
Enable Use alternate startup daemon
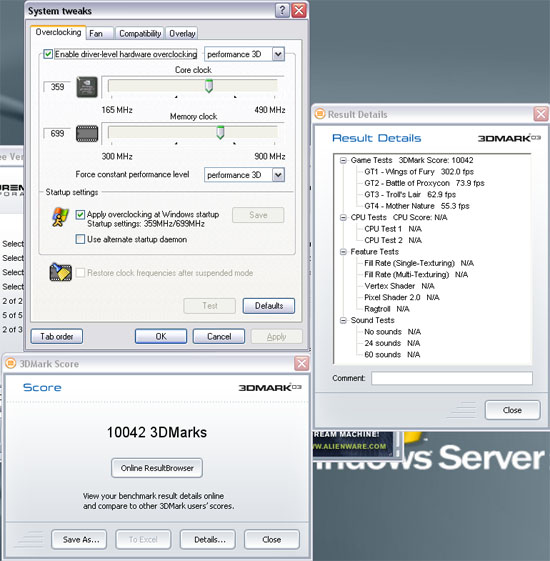(x=80, y=239)
